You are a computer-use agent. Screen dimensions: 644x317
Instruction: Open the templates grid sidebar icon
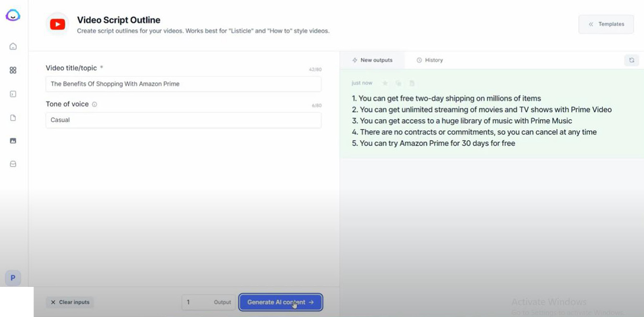[13, 70]
